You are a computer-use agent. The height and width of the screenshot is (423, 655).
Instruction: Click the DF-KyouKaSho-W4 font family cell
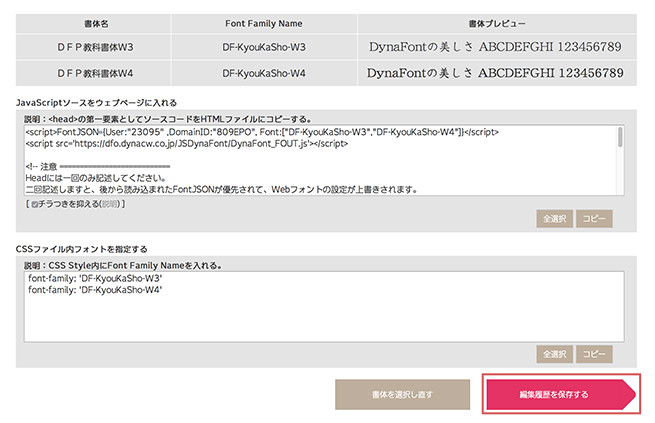(x=264, y=73)
